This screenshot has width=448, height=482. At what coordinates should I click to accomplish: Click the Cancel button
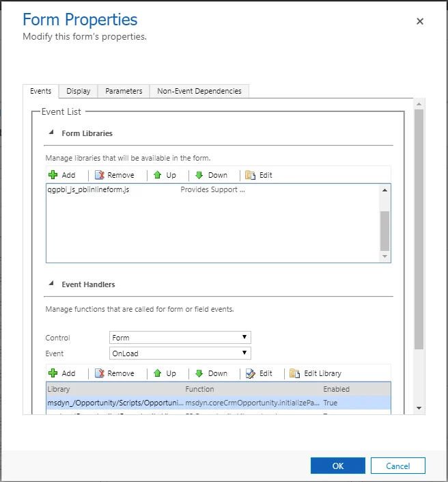click(x=397, y=466)
